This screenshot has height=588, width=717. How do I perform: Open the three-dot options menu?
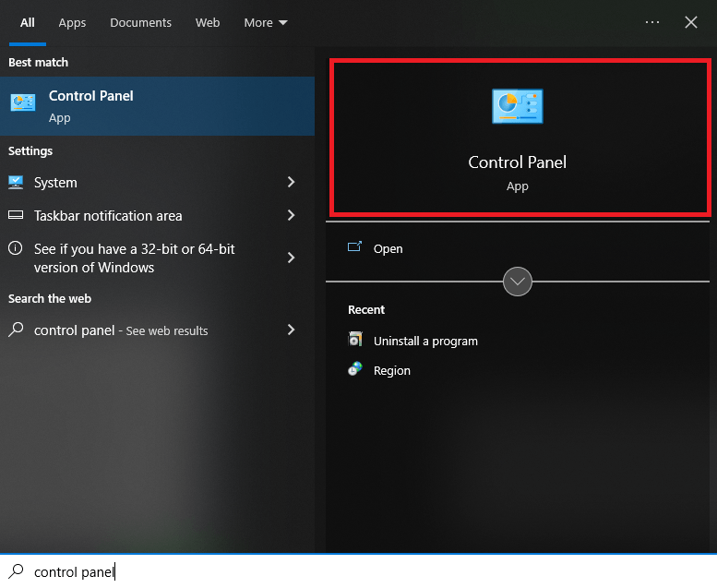click(652, 22)
